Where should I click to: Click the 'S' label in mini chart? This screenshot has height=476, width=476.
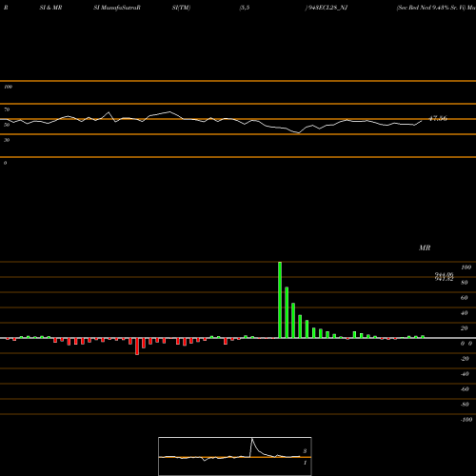pos(305,451)
